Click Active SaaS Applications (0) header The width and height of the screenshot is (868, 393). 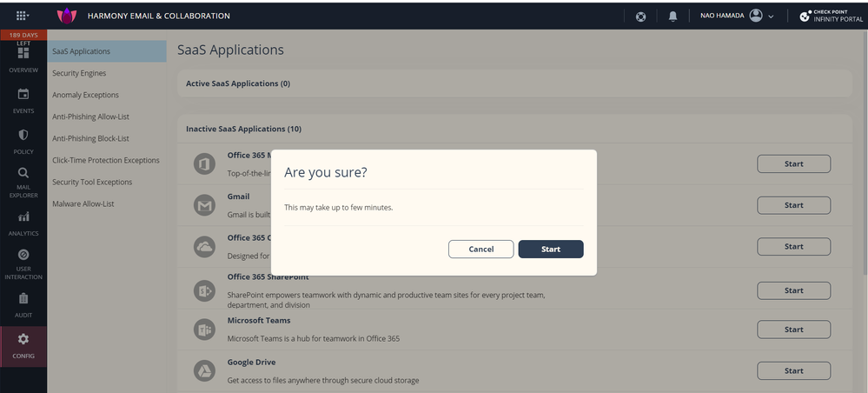[238, 83]
